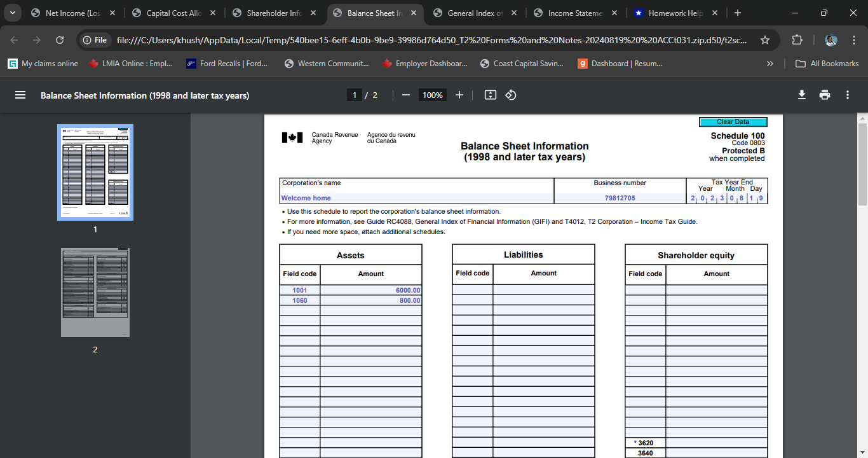
Task: Zoom in on the PDF
Action: tap(459, 95)
